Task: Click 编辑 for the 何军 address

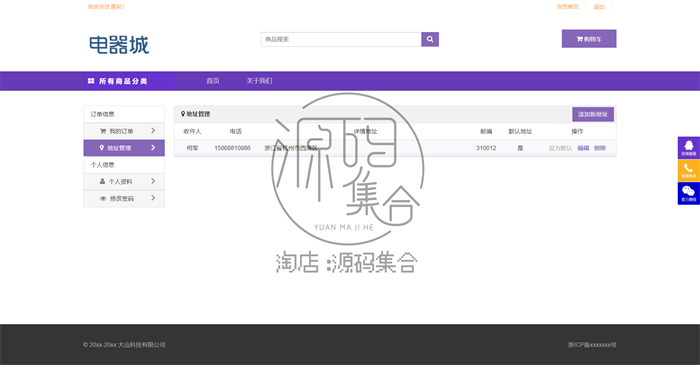Action: point(583,148)
